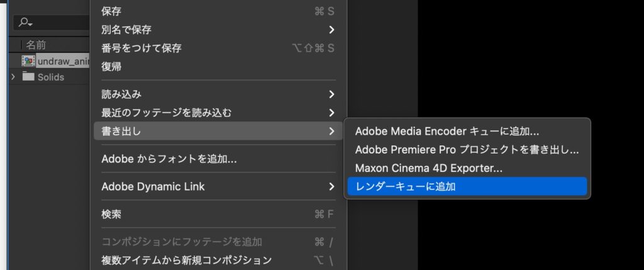Choose Adobe Media Encoder キューに追加...
The image size is (644, 270).
tap(447, 132)
